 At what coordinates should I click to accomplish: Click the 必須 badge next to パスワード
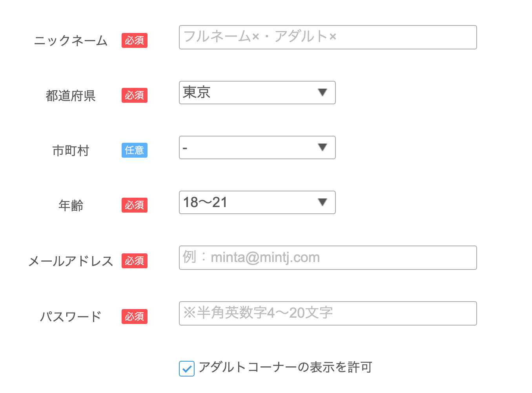coord(134,317)
